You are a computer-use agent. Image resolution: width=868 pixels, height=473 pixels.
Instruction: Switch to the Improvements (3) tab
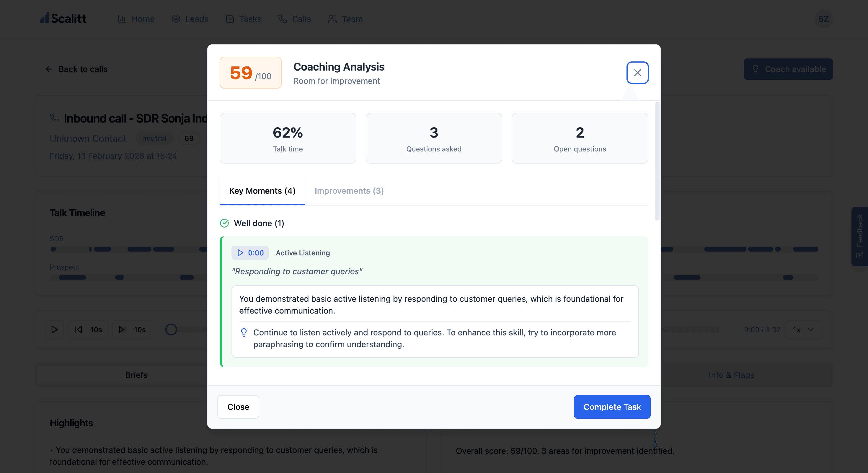pos(349,191)
